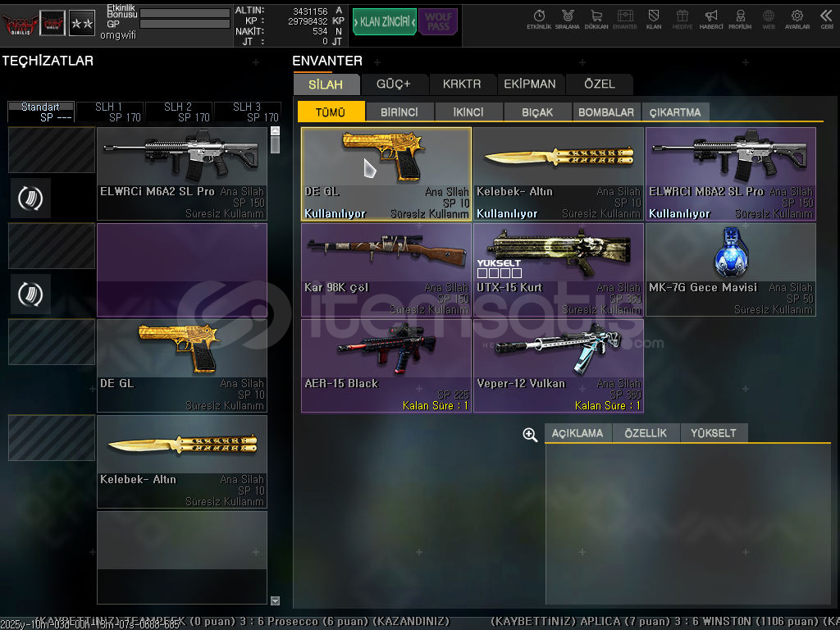Open the Envanter top-bar icon
The image size is (840, 630).
[x=624, y=20]
